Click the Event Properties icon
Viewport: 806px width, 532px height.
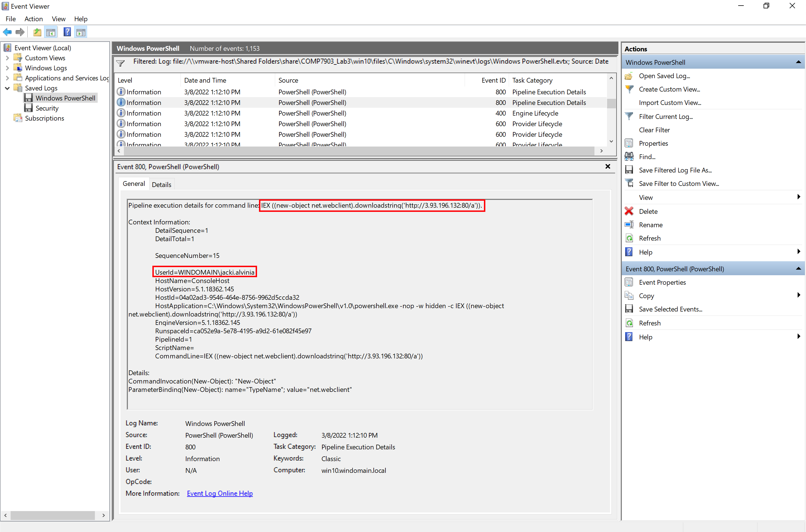(x=629, y=282)
